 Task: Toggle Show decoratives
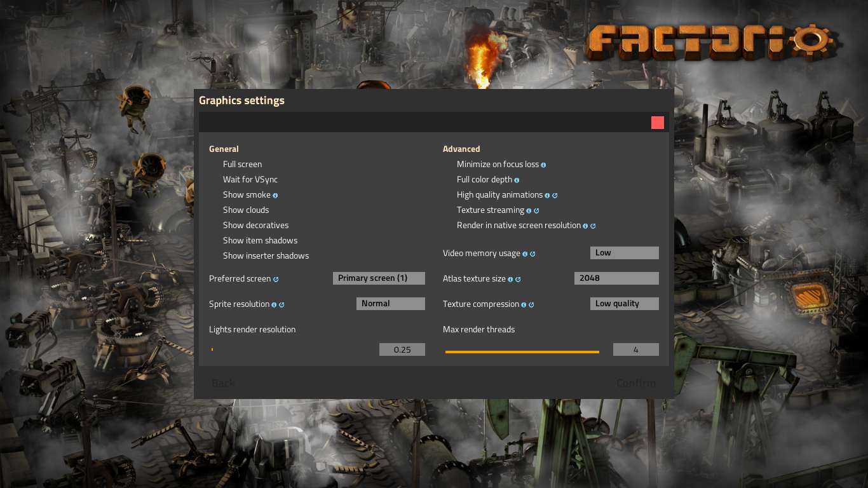coord(255,225)
